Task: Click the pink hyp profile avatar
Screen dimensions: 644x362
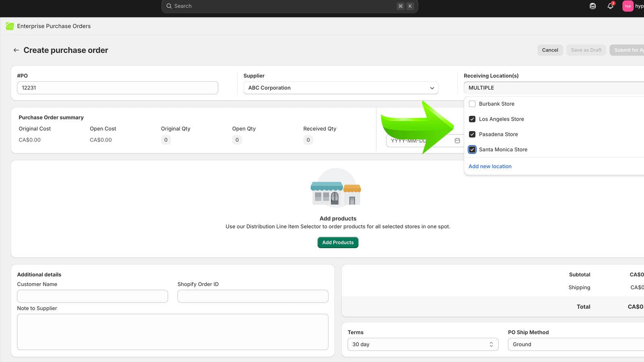Action: click(x=627, y=6)
